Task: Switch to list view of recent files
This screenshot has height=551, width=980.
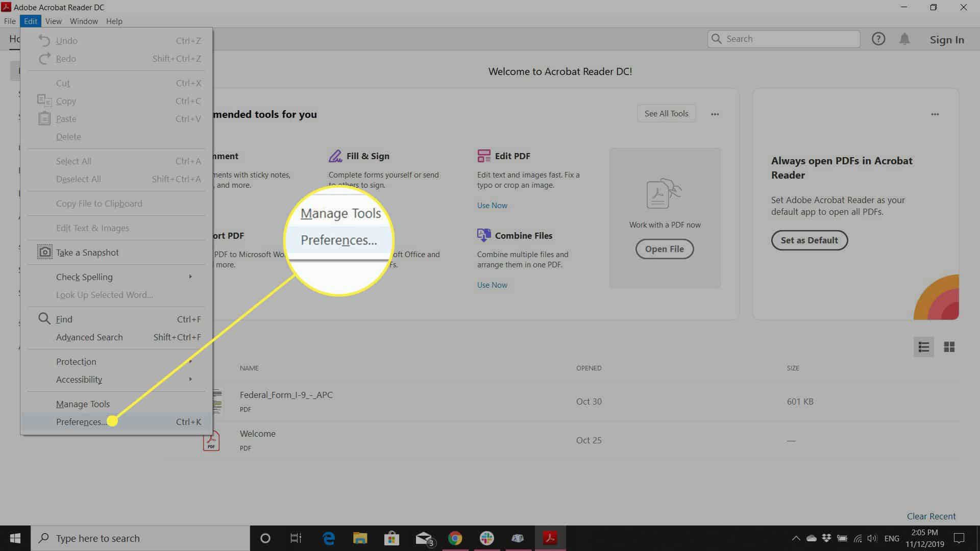Action: (923, 347)
